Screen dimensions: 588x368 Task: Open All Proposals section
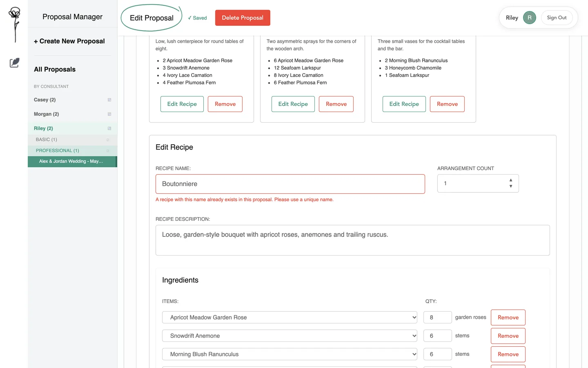pos(55,70)
